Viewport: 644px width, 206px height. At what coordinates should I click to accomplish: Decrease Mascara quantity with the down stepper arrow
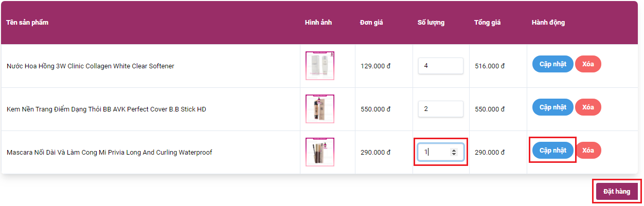coord(454,154)
